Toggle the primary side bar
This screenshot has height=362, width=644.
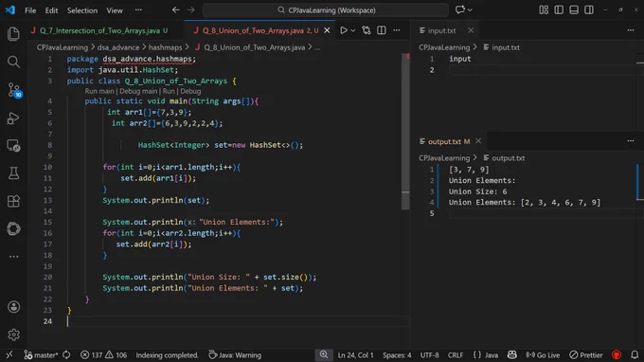(x=559, y=9)
